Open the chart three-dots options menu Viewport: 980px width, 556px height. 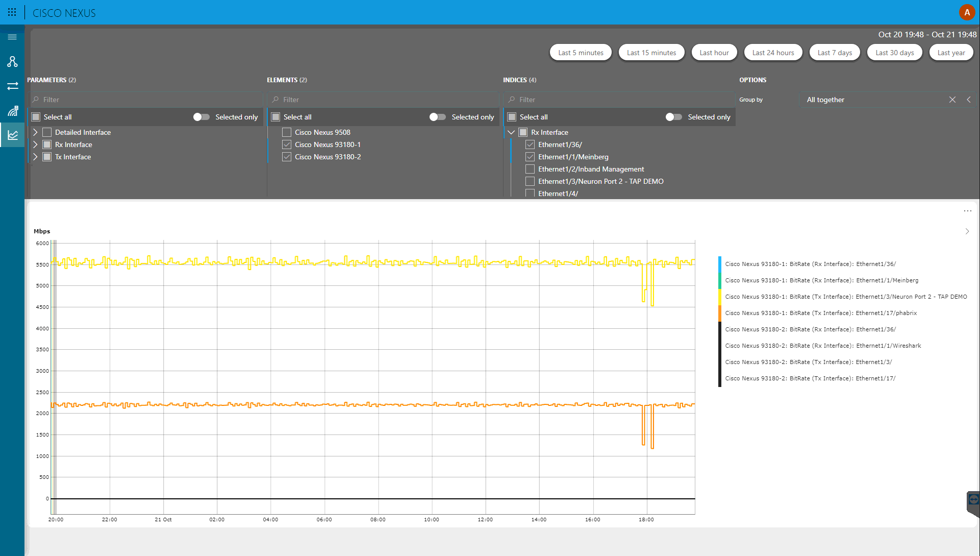(967, 211)
